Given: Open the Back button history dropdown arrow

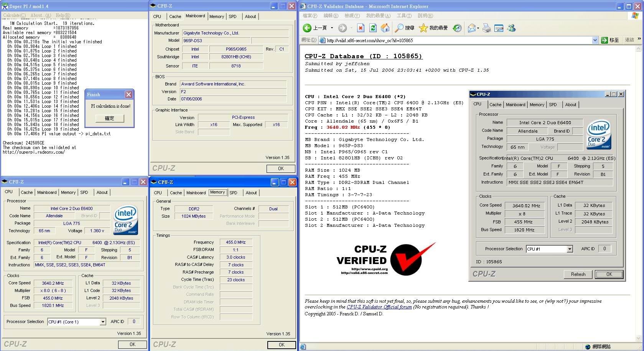Looking at the screenshot, I should (x=332, y=28).
